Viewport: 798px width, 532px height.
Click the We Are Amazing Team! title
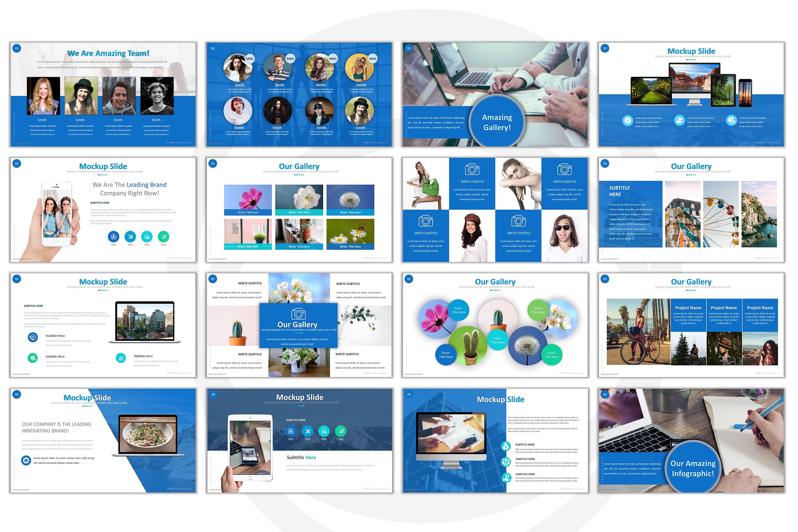coord(108,53)
